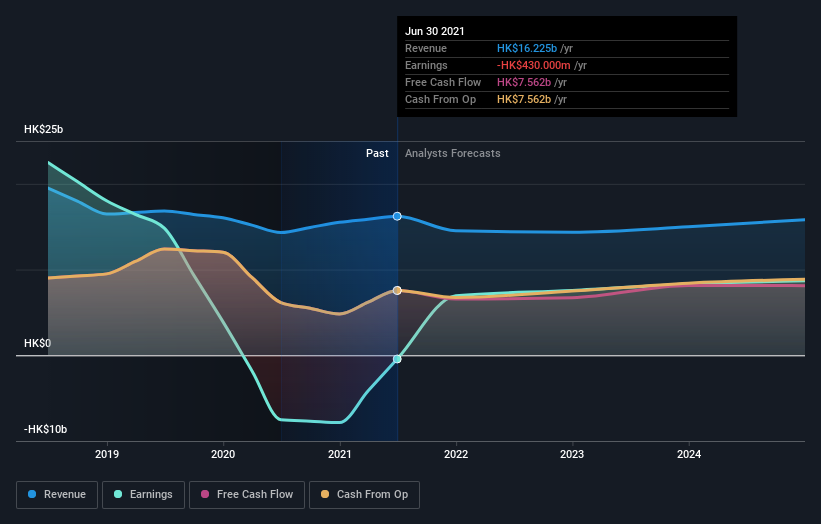Viewport: 821px width, 524px height.
Task: Click the Jun 30 2021 tooltip date
Action: click(x=435, y=31)
